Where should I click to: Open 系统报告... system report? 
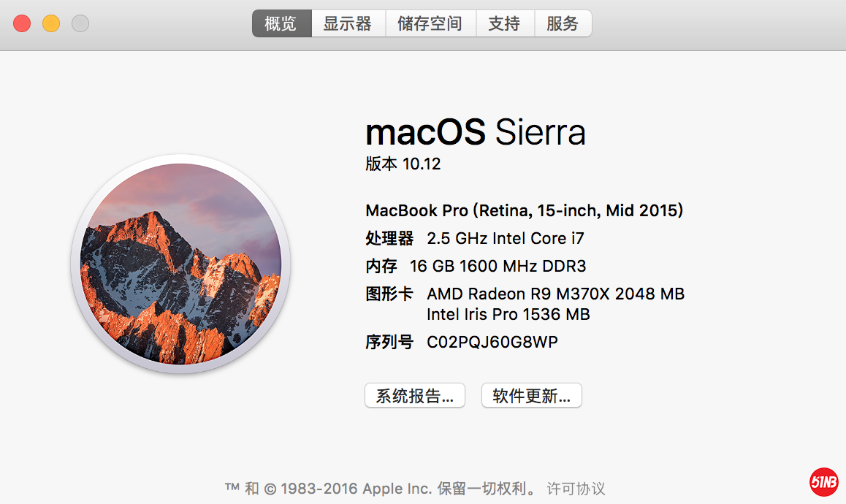click(414, 396)
